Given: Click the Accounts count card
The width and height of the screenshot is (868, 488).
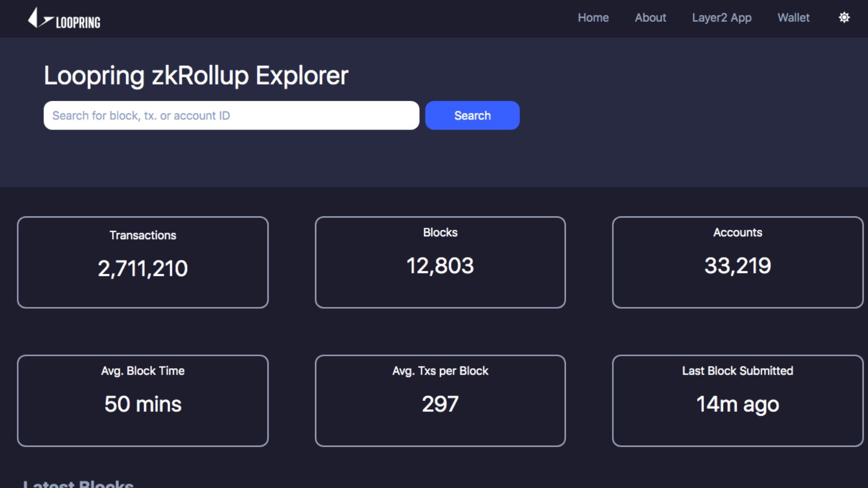Looking at the screenshot, I should pos(737,262).
